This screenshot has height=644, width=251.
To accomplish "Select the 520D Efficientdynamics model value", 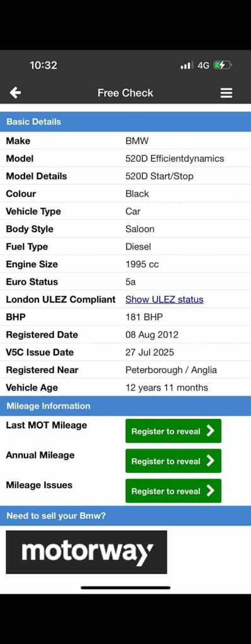I will (x=175, y=158).
